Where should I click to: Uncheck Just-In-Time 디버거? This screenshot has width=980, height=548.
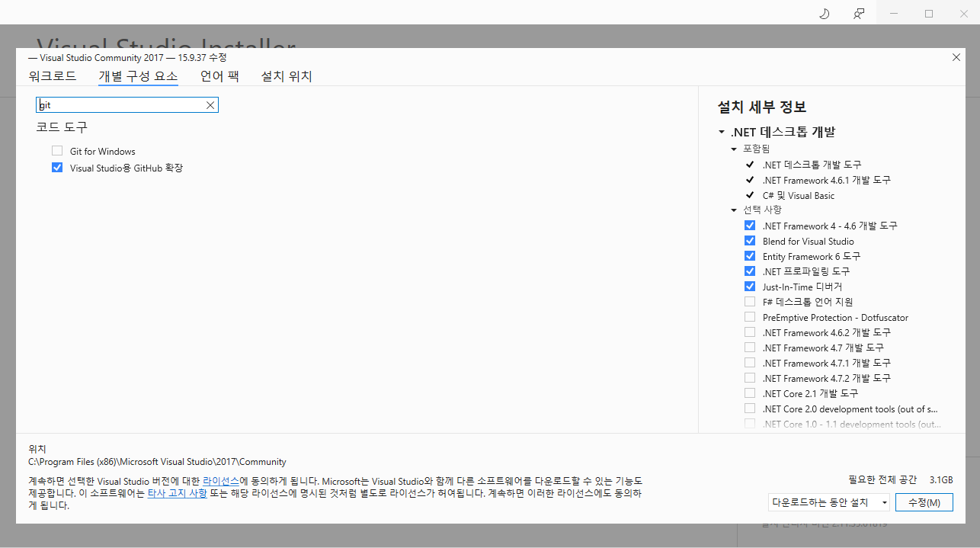click(750, 287)
